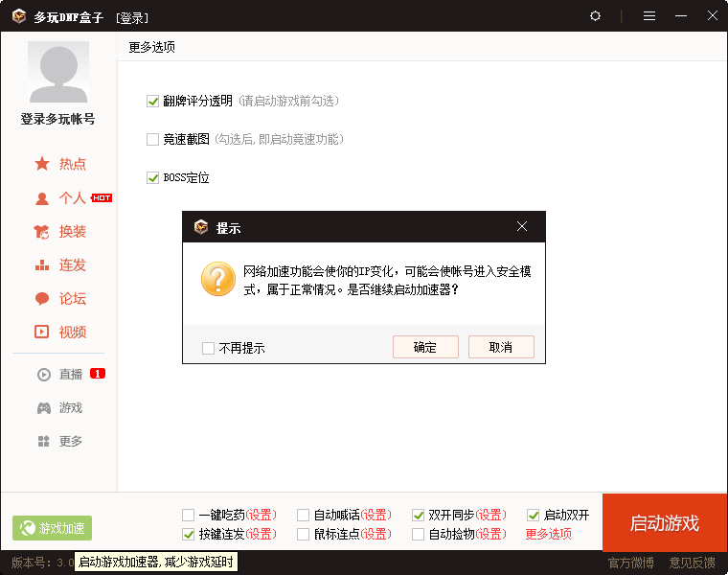This screenshot has height=575, width=728.
Task: Click the 游戏加速 green button
Action: pos(52,528)
